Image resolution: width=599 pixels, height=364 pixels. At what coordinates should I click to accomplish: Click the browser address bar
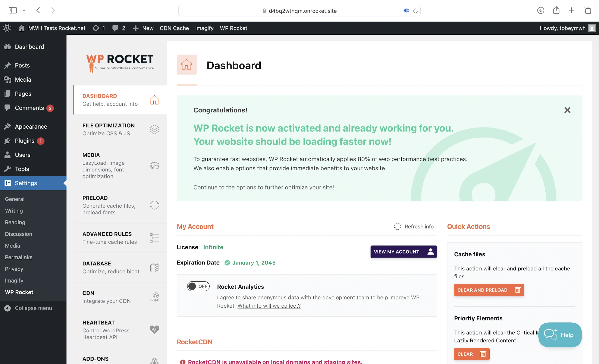click(302, 11)
